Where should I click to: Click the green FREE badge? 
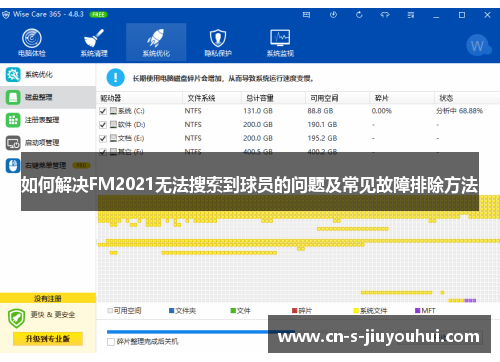98,15
